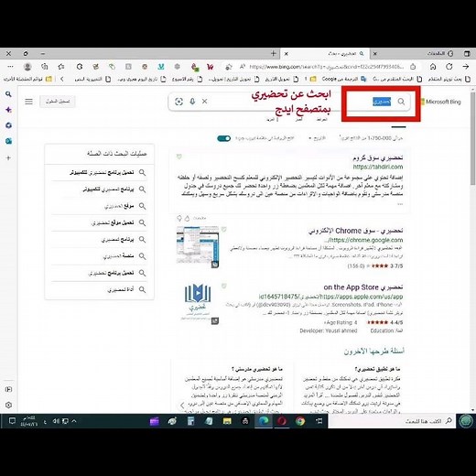Select related search 'أداة تحضيري'
476x476 pixels.
(x=99, y=289)
